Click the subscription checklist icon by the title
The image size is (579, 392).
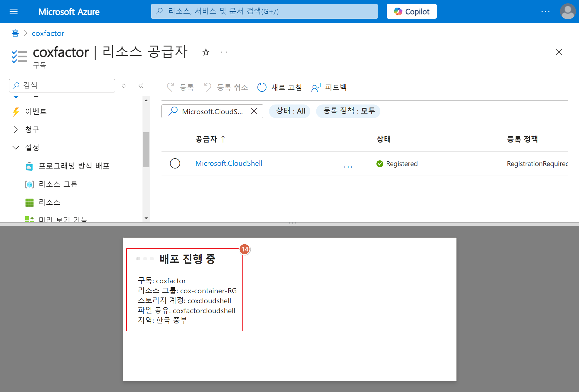pyautogui.click(x=19, y=56)
